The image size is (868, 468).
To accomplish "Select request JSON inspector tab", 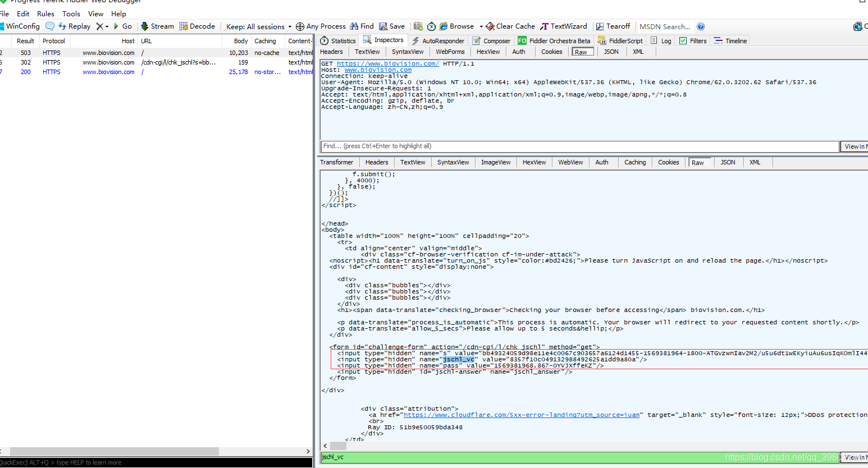I will click(611, 52).
